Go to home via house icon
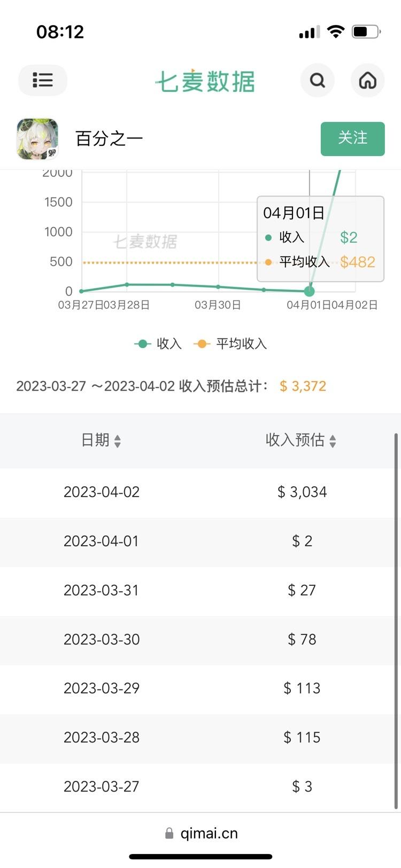The height and width of the screenshot is (868, 401). (x=367, y=80)
